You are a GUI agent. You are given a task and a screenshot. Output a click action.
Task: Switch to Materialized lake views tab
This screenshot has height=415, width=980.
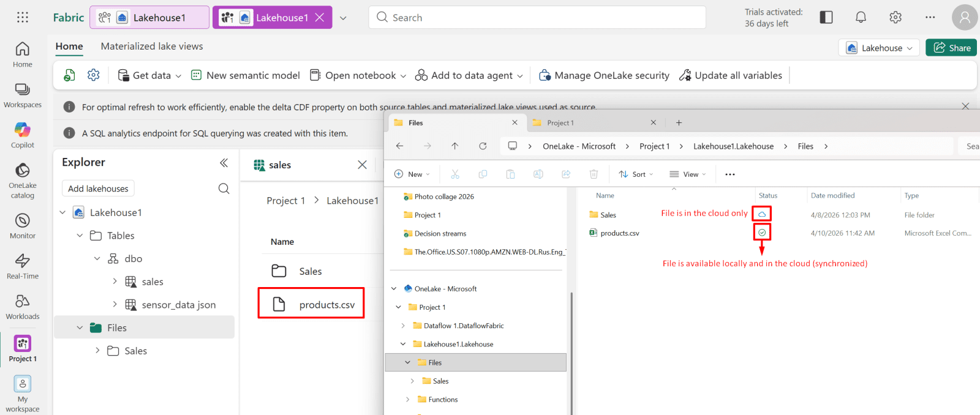pos(152,47)
